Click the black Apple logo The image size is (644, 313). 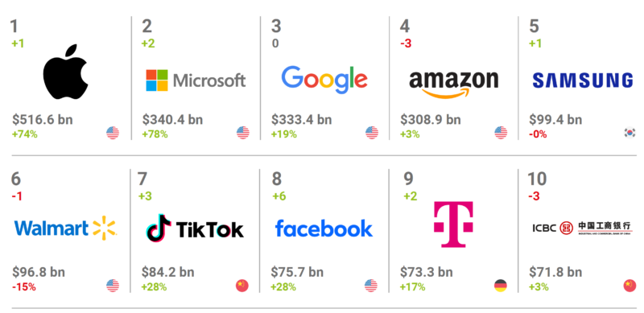tap(66, 72)
